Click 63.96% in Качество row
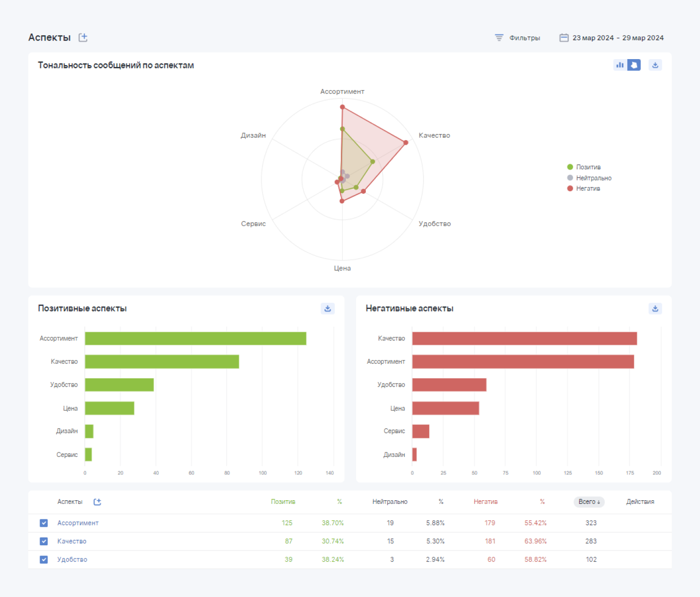The image size is (700, 597). click(x=536, y=541)
